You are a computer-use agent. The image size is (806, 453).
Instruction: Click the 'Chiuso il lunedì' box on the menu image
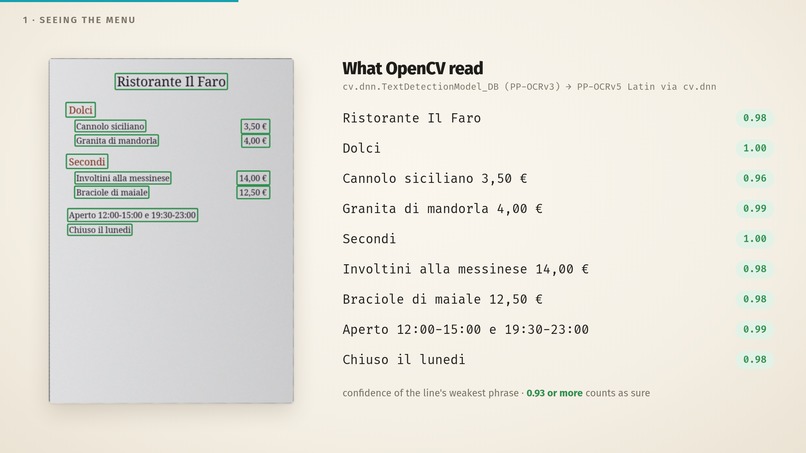(x=100, y=230)
